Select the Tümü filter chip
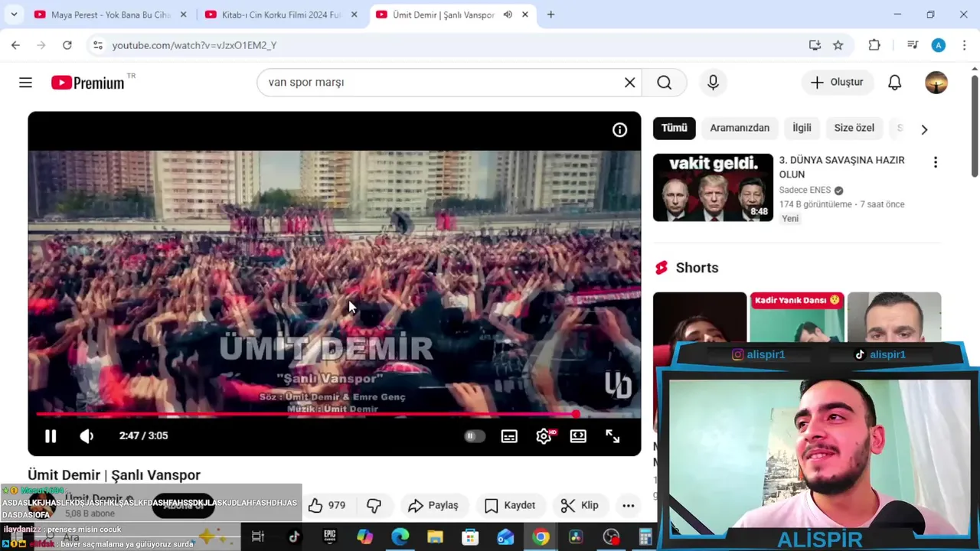This screenshot has height=551, width=980. pyautogui.click(x=675, y=128)
